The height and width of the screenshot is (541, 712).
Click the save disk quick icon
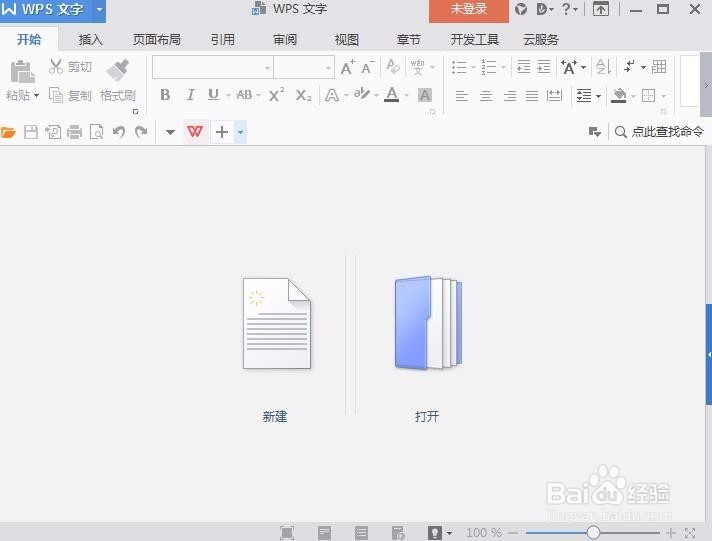click(x=30, y=132)
